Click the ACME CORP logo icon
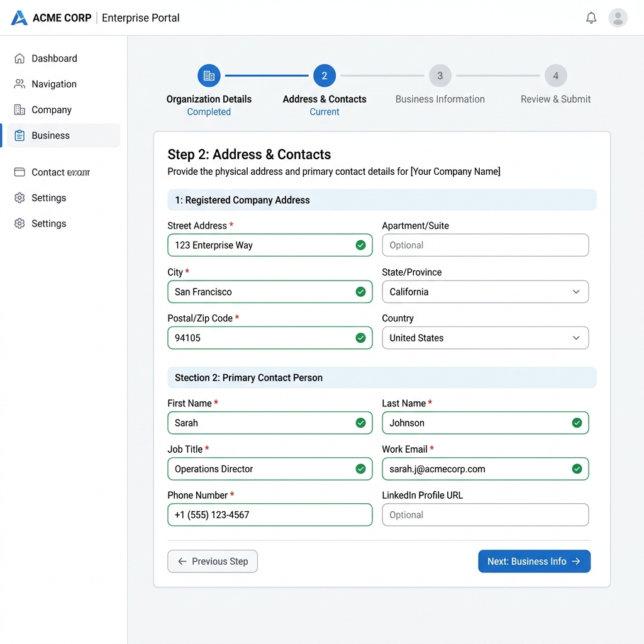The image size is (644, 644). click(x=19, y=18)
